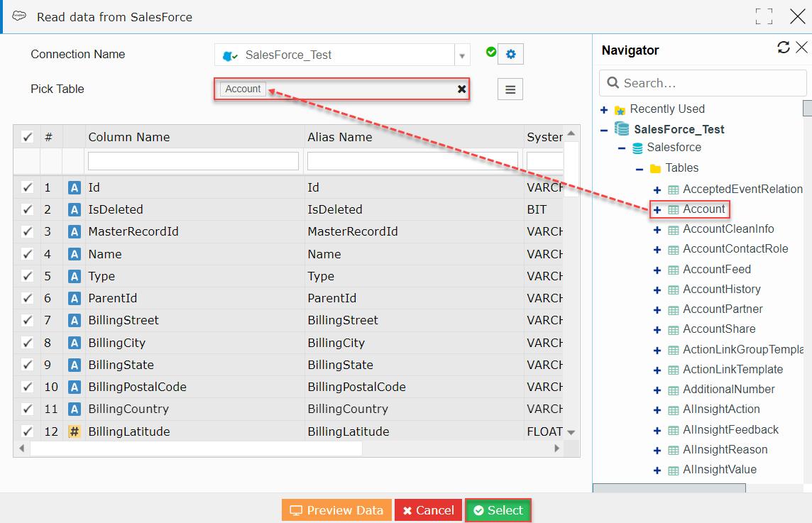Viewport: 812px width, 523px height.
Task: Click the data type icon of the Id row
Action: [x=75, y=187]
